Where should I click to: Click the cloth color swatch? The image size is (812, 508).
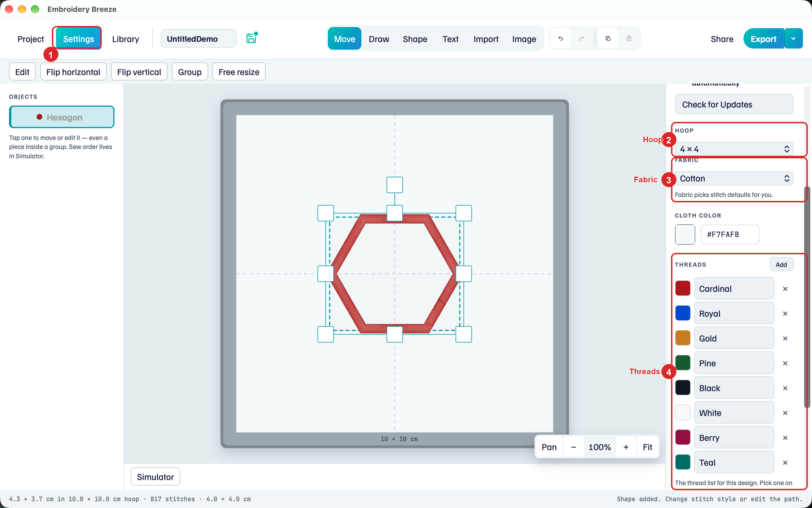(685, 235)
